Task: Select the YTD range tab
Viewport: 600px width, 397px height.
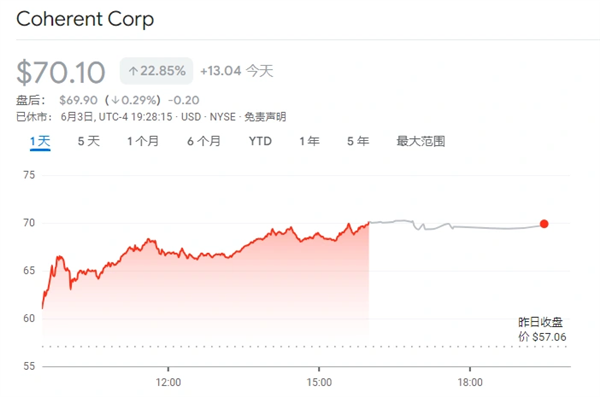Action: click(x=260, y=141)
